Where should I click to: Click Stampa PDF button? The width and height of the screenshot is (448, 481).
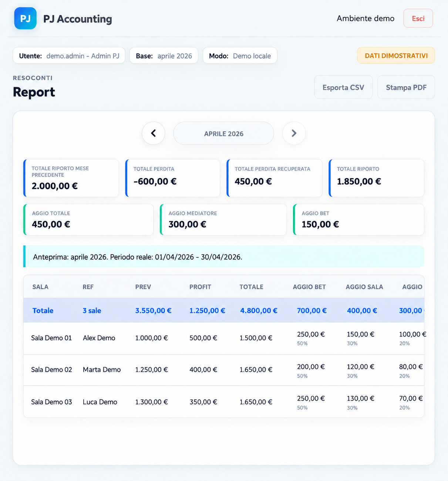point(406,87)
